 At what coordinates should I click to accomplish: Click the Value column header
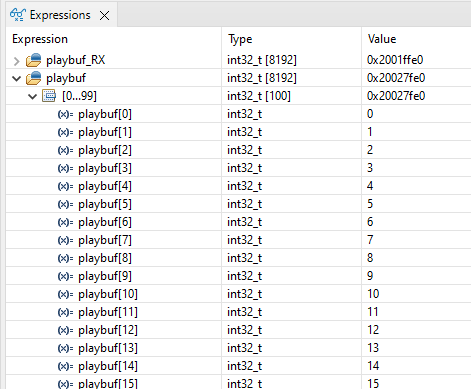click(382, 39)
